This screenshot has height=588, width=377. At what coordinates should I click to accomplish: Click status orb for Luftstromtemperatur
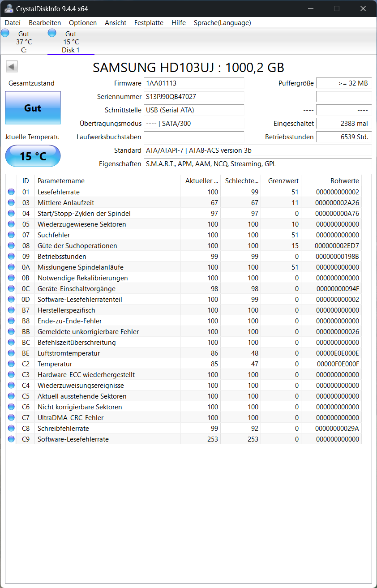(11, 353)
